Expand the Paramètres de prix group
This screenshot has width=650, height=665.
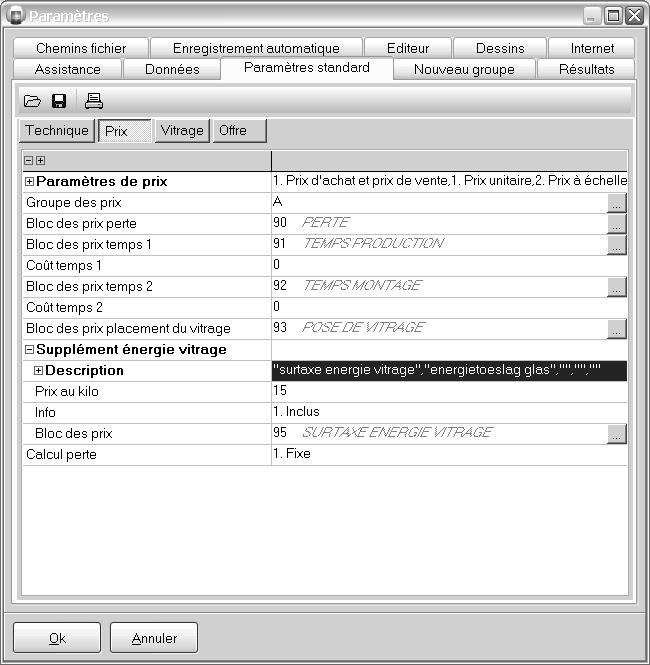point(29,182)
